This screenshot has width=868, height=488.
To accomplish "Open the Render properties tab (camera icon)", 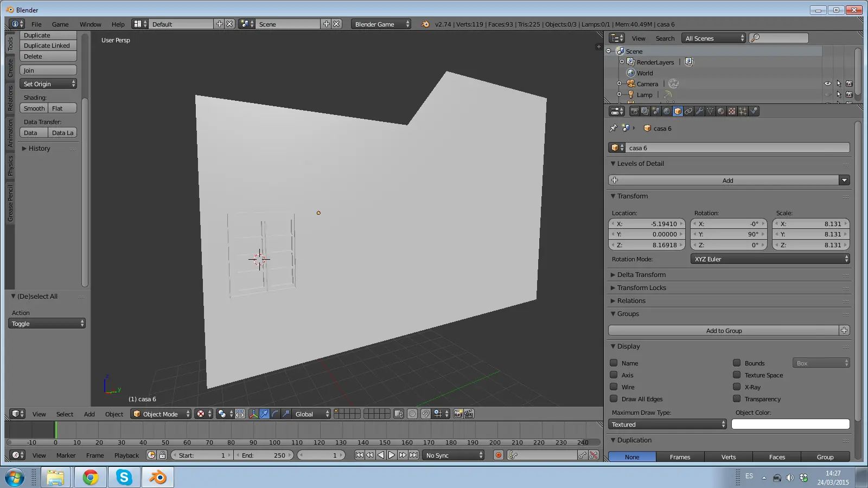I will click(634, 111).
